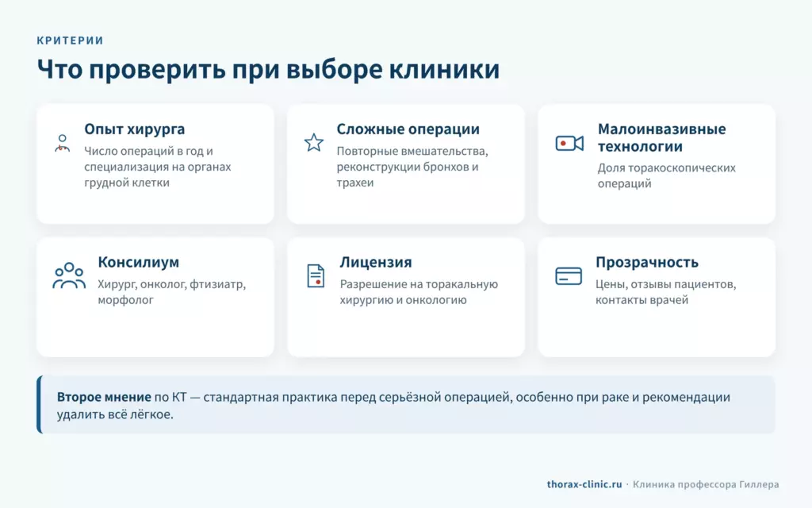Click text Разрешение на торакальную хирургию и онкологию
The width and height of the screenshot is (812, 508).
click(419, 292)
